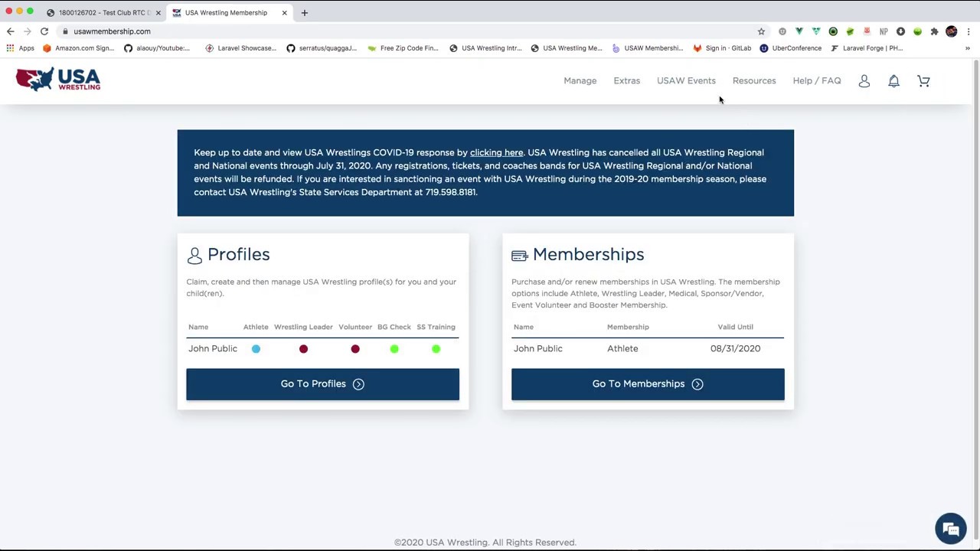The height and width of the screenshot is (551, 980).
Task: Click the Vue devtools extension icon
Action: tap(799, 31)
